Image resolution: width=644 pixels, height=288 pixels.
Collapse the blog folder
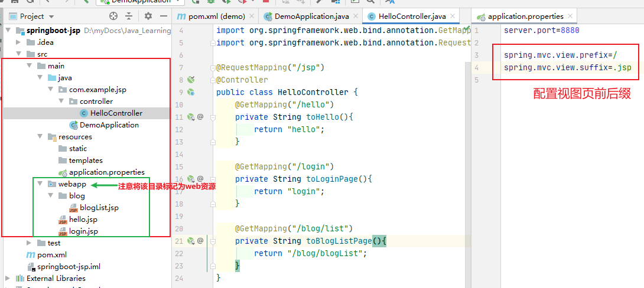(50, 196)
